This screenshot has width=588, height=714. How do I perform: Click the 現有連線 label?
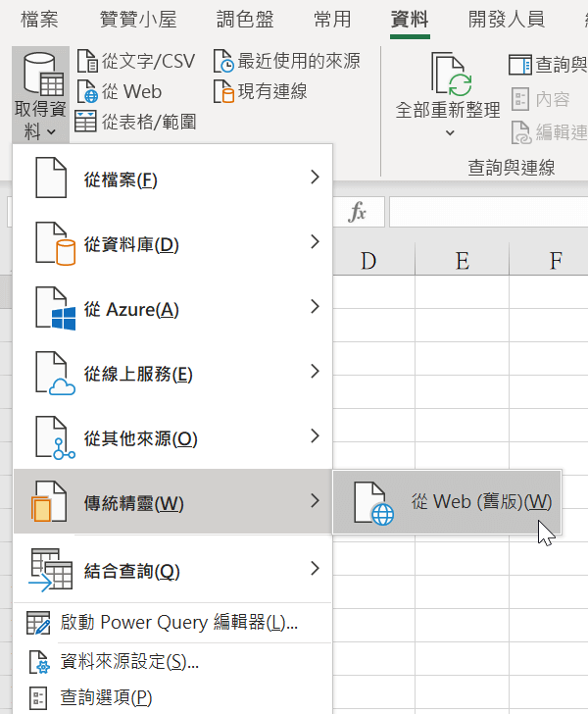pos(272,91)
